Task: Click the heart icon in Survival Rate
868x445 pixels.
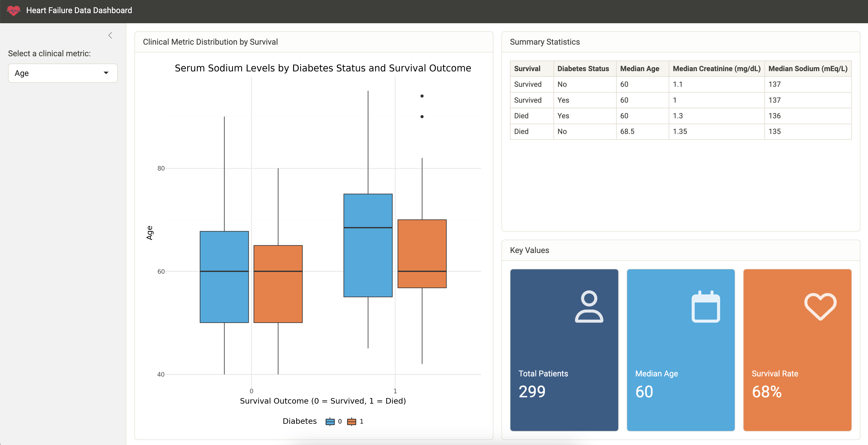Action: point(820,306)
